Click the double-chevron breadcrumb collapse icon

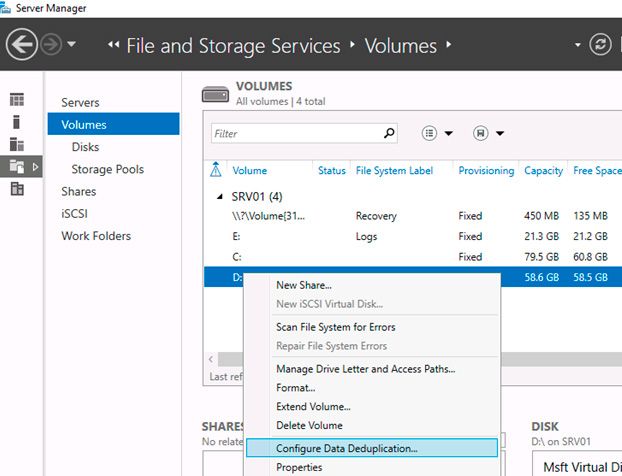pyautogui.click(x=113, y=44)
